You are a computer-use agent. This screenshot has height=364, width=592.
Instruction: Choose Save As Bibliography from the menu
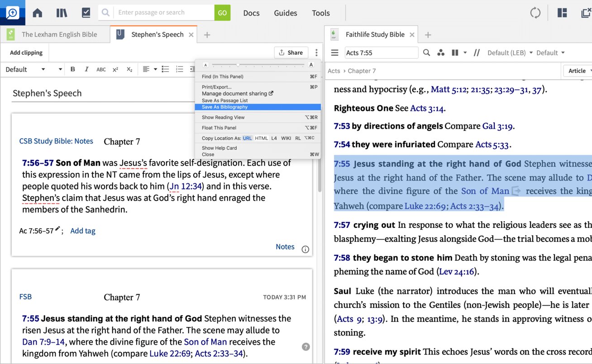pos(258,107)
